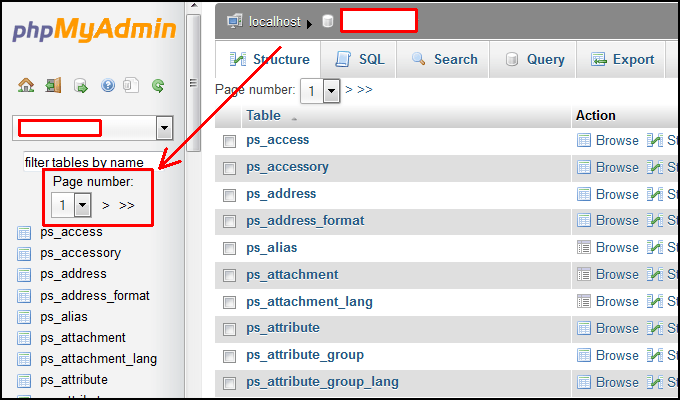Select ps_address_format in sidebar table list

95,296
